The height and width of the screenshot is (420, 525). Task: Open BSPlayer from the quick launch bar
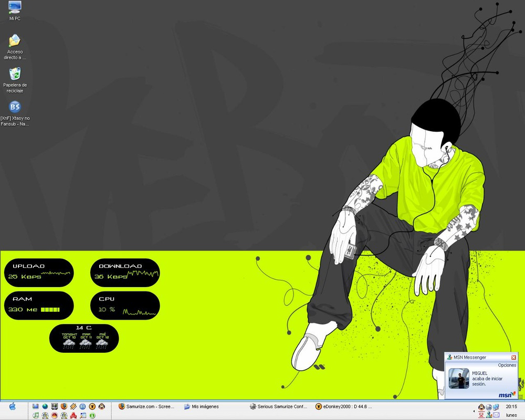click(82, 406)
